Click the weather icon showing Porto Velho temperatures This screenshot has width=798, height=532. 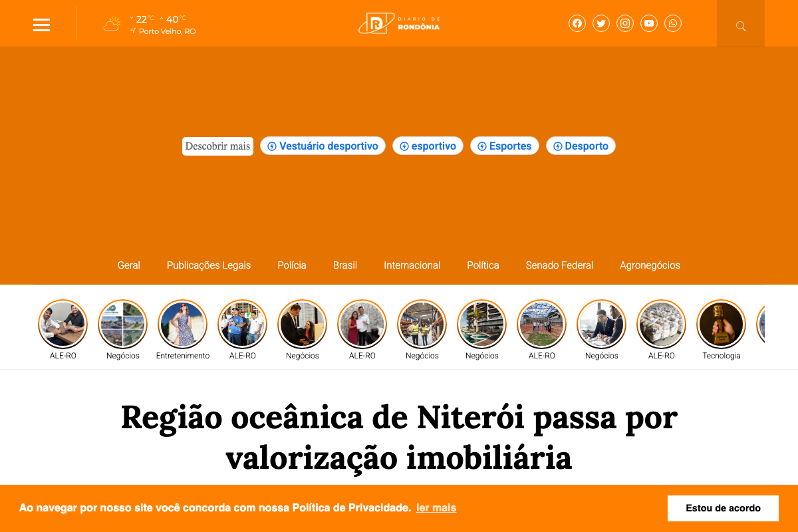point(111,22)
